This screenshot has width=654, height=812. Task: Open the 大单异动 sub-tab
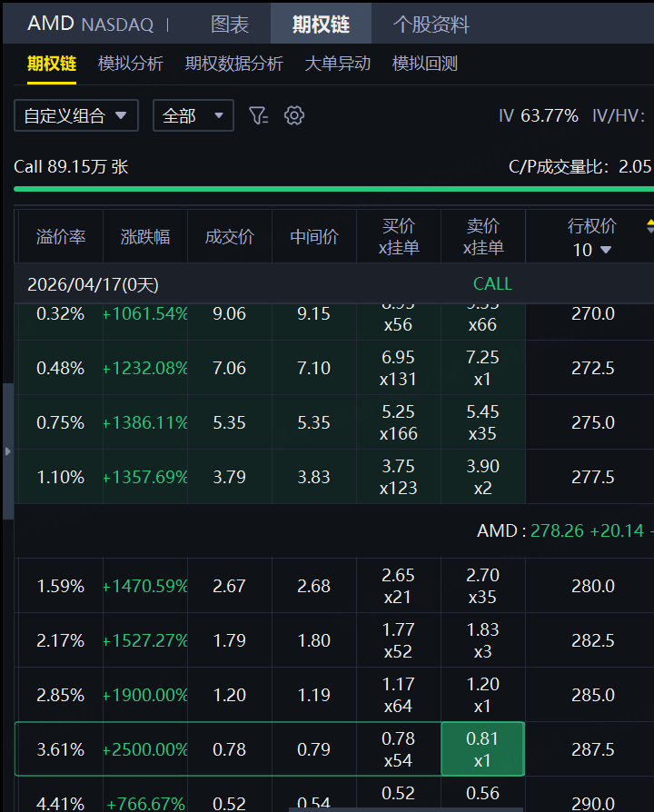338,64
